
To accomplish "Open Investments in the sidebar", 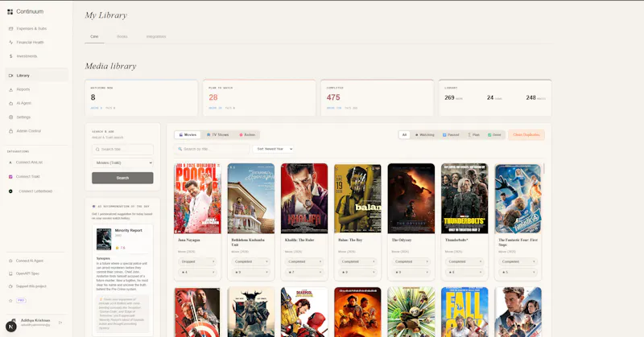I will point(27,56).
